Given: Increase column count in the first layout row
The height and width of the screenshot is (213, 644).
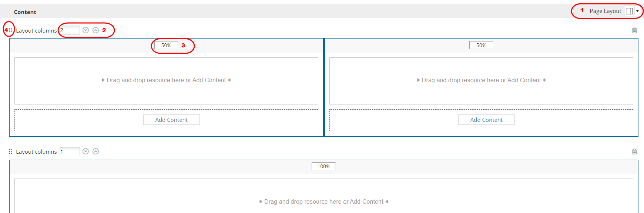Looking at the screenshot, I should click(95, 30).
